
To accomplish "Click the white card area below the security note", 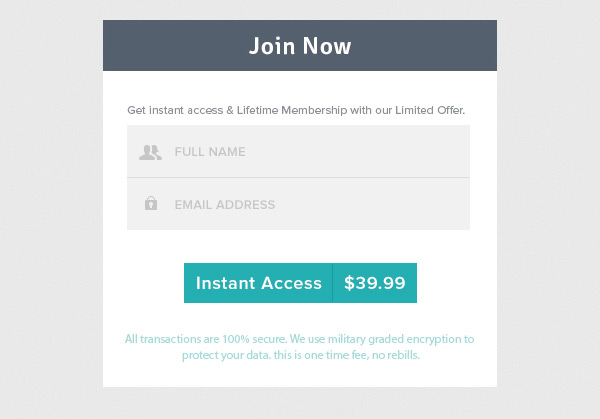I will click(300, 376).
